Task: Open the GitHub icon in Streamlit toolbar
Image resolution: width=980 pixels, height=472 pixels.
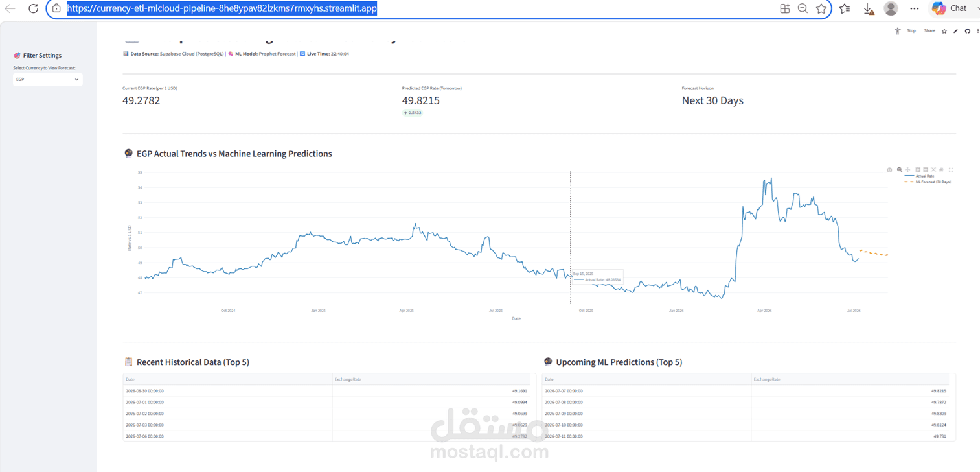Action: (x=968, y=31)
